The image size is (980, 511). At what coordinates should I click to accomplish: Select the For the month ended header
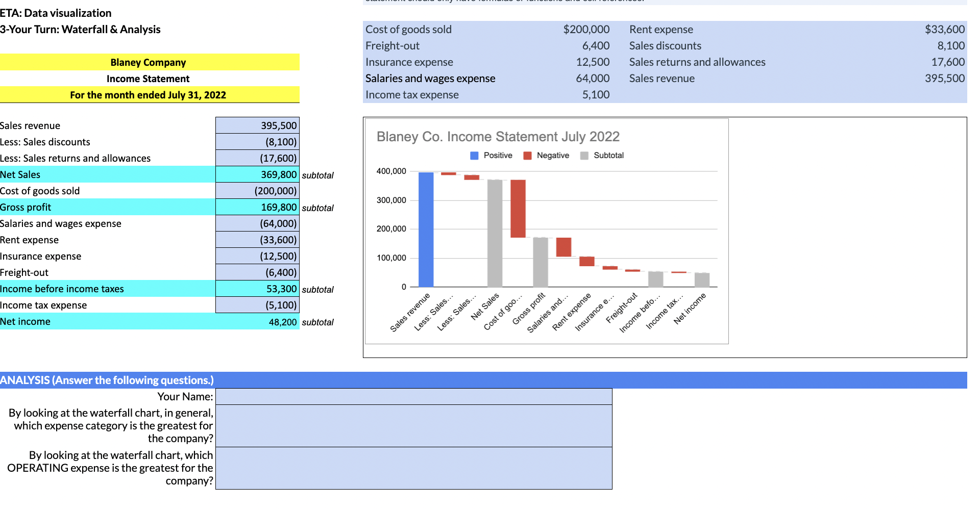click(148, 95)
